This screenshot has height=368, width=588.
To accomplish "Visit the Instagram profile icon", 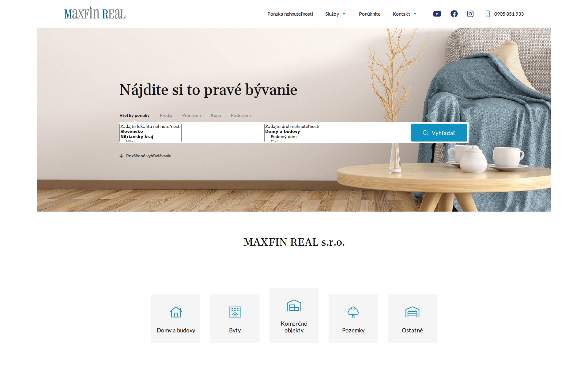I will pos(470,13).
